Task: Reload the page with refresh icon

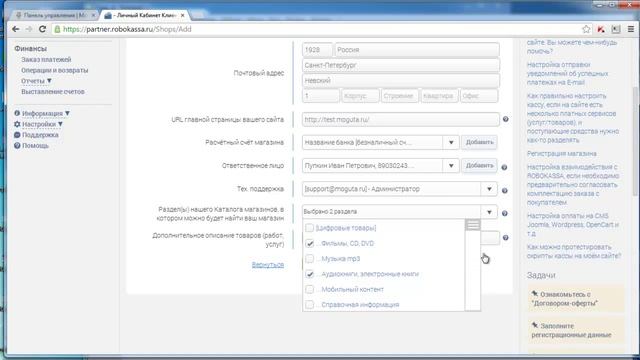Action: tap(42, 29)
